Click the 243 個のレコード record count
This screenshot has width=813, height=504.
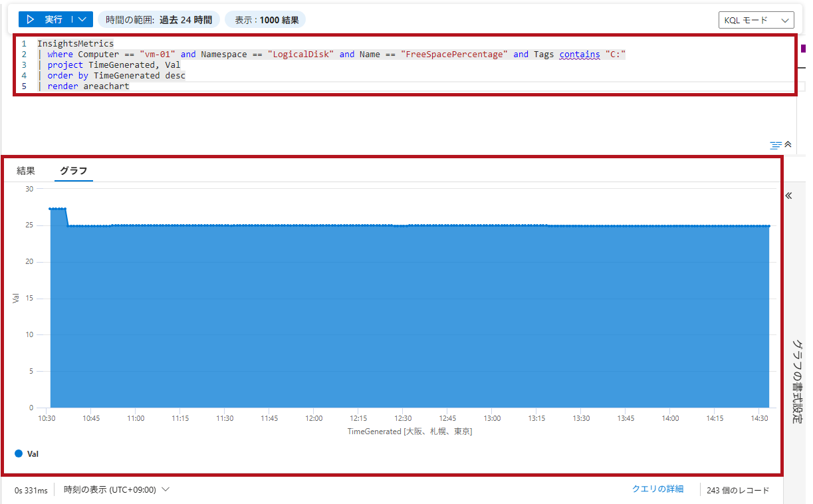point(738,490)
